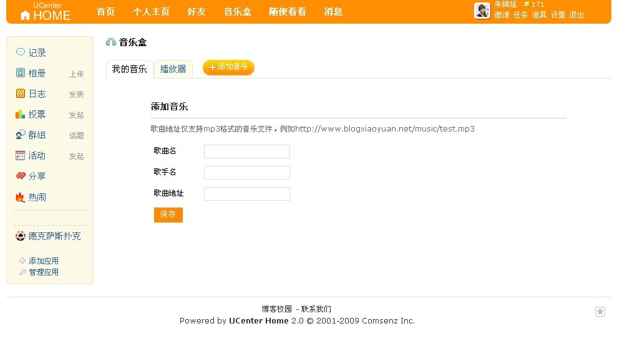This screenshot has width=617, height=364.
Task: Open the 投票 sidebar link
Action: (x=37, y=115)
